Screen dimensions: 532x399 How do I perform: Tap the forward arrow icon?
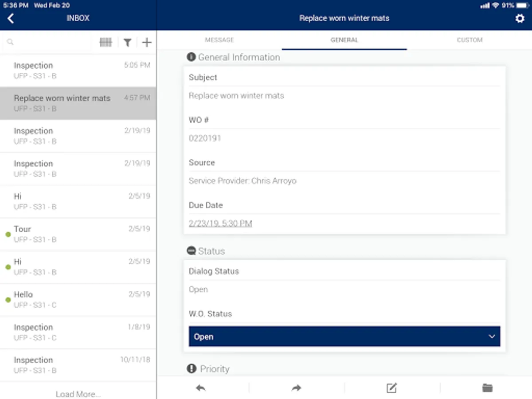(x=296, y=388)
